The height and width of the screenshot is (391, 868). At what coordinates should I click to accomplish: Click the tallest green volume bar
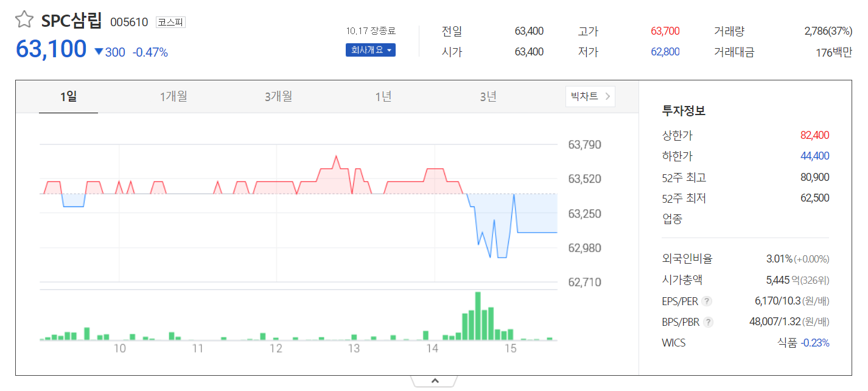point(478,315)
